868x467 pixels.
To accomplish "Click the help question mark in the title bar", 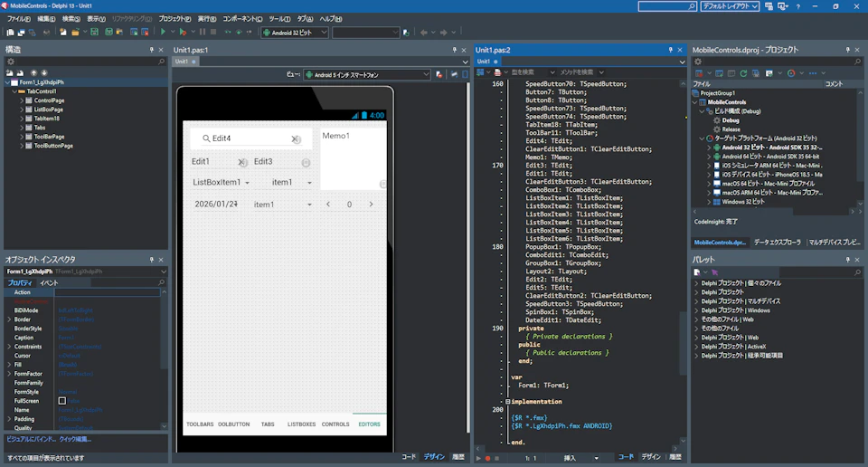I will 797,6.
